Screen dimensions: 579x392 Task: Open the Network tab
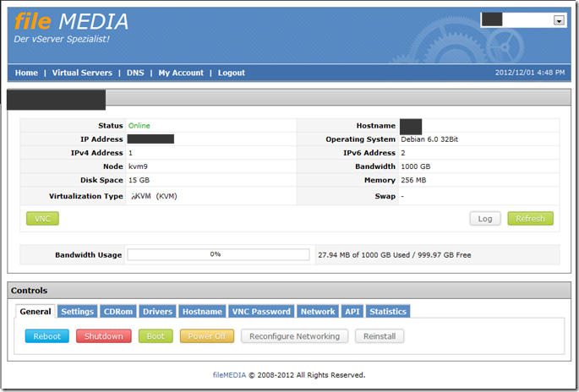click(x=318, y=312)
